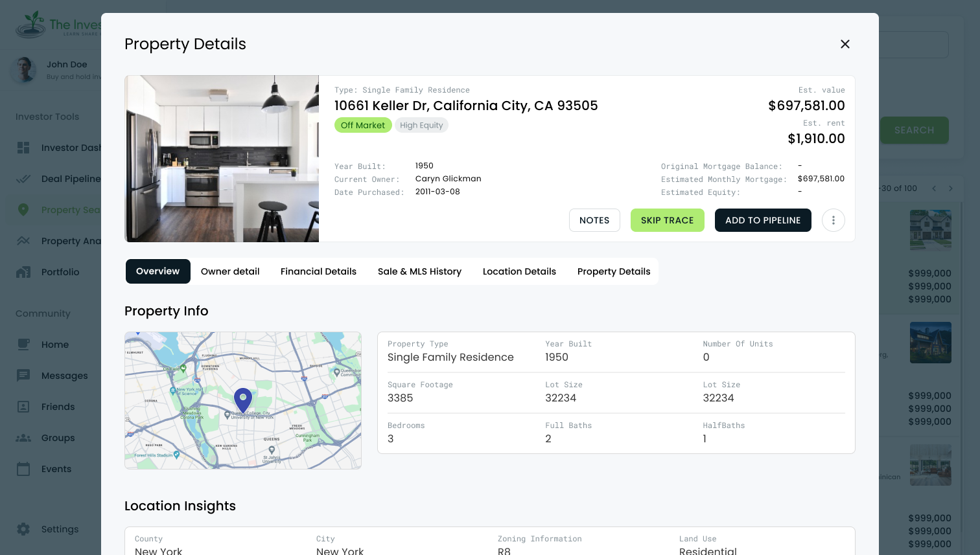Click the Land Use value Residential
This screenshot has height=555, width=980.
[708, 551]
